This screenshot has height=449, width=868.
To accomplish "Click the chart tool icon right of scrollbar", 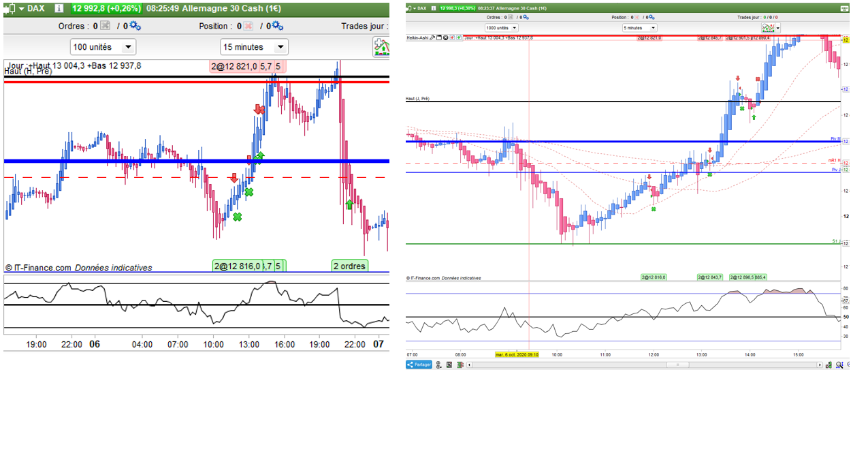I will (829, 365).
